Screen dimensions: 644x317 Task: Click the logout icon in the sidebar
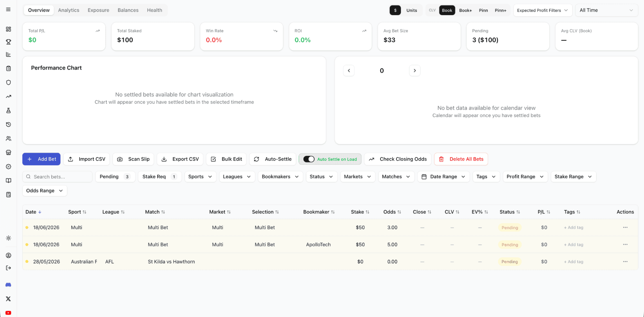pos(8,268)
